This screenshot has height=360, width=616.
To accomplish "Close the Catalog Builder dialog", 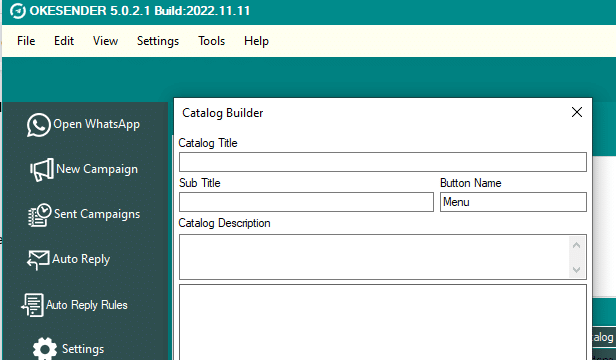I will pyautogui.click(x=577, y=112).
